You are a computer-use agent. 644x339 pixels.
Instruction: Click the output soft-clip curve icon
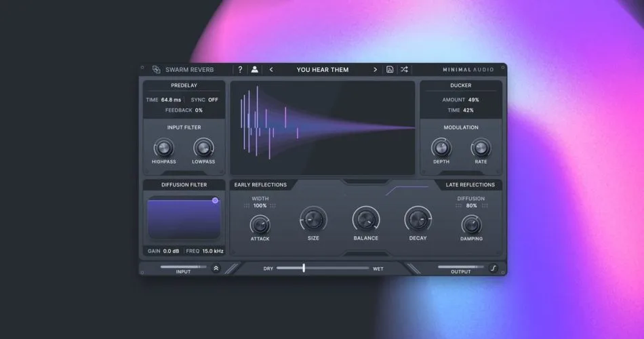(494, 268)
